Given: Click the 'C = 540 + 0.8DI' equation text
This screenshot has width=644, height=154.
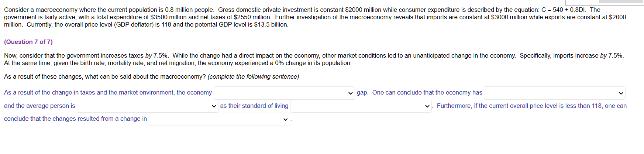Looking at the screenshot, I should coord(563,10).
